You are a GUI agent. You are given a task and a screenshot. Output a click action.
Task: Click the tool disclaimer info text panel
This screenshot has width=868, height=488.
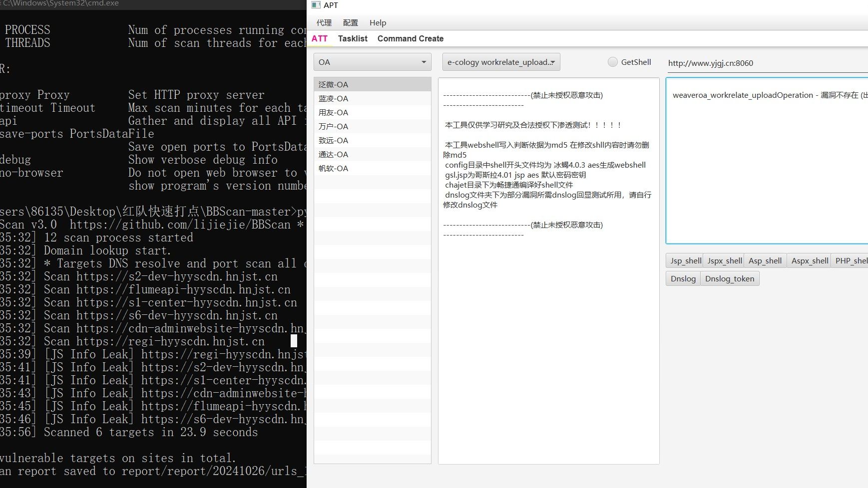point(548,271)
